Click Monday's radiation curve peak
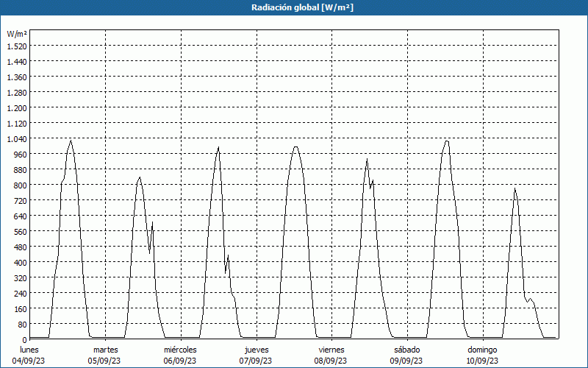The image size is (588, 368). tap(71, 141)
